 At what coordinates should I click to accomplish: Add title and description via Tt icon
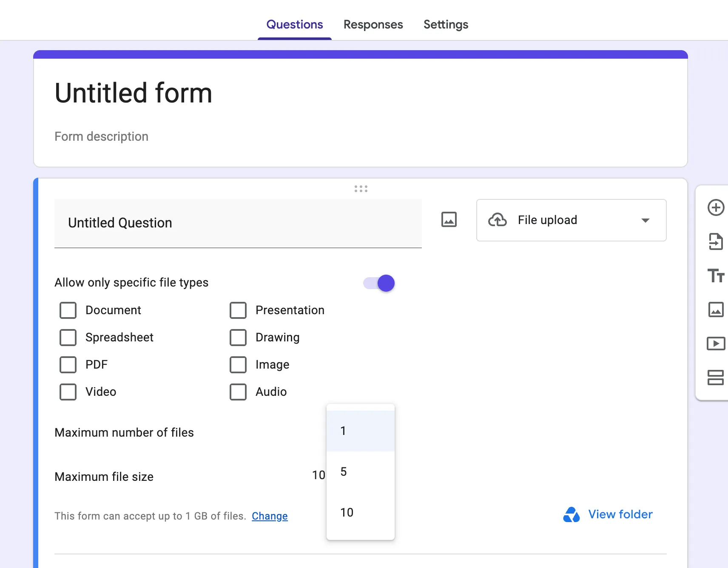[x=716, y=275]
